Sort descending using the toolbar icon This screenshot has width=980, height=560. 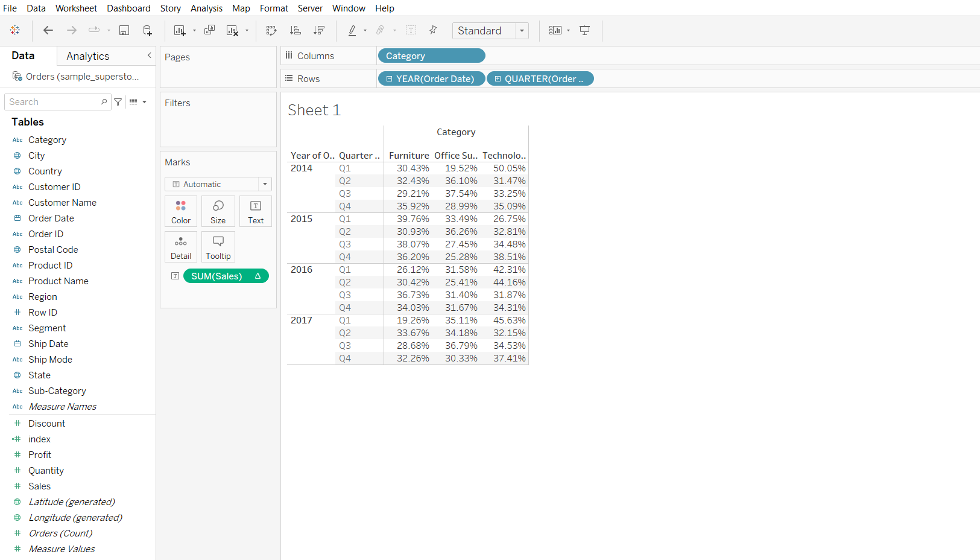coord(319,30)
